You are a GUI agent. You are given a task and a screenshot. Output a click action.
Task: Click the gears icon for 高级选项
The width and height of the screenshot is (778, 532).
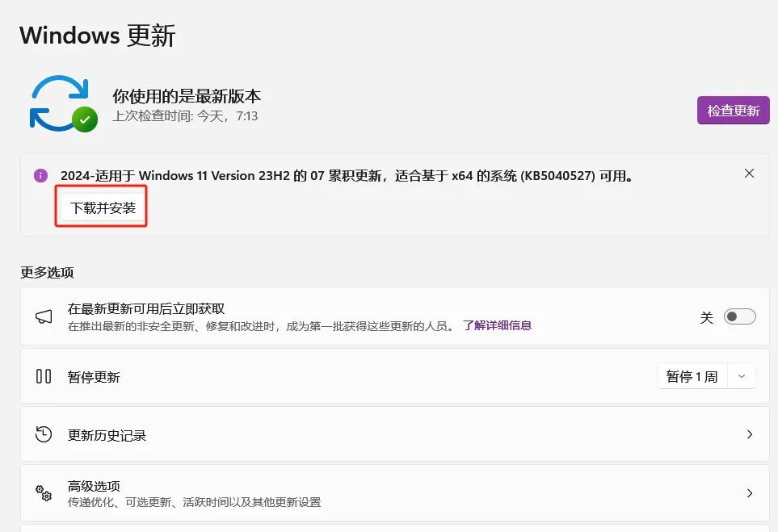(44, 492)
